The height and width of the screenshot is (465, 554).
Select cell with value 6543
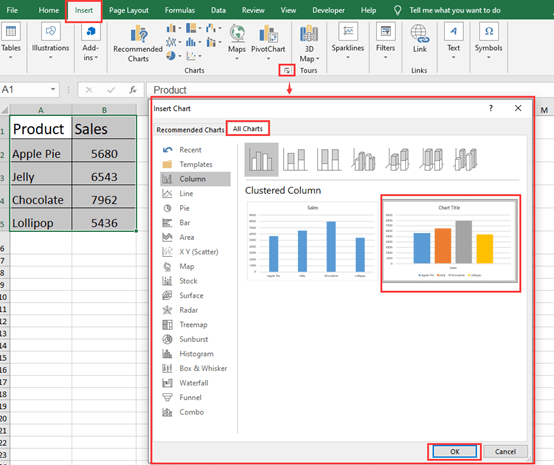[104, 174]
